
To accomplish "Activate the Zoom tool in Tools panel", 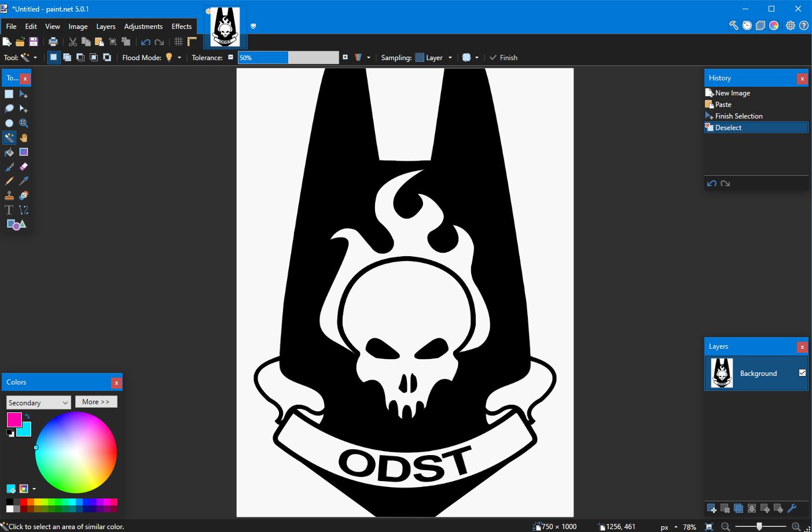I will coord(24,123).
